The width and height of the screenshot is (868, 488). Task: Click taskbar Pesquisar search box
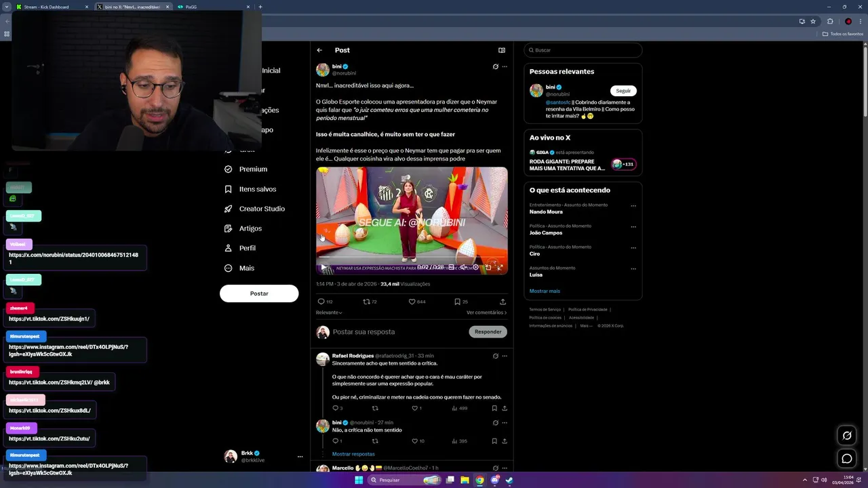[x=406, y=480]
